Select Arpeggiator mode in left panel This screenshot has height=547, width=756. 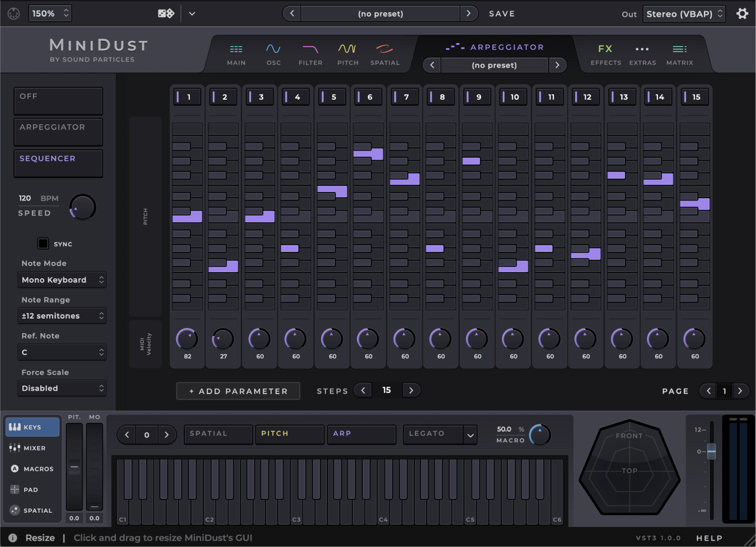coord(58,132)
